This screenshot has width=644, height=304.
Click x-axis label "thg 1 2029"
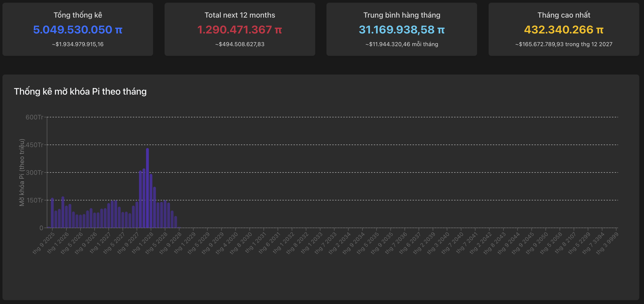(185, 243)
